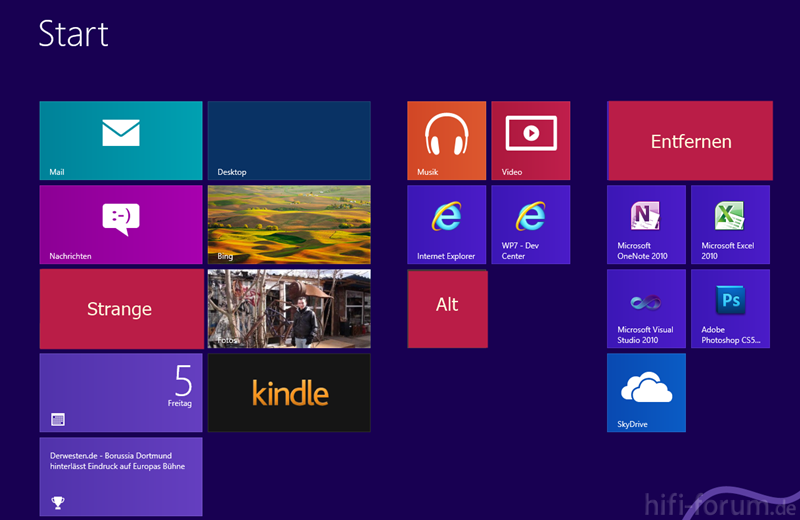Open WP7 - Dev Center tile
This screenshot has height=520, width=800.
530,224
